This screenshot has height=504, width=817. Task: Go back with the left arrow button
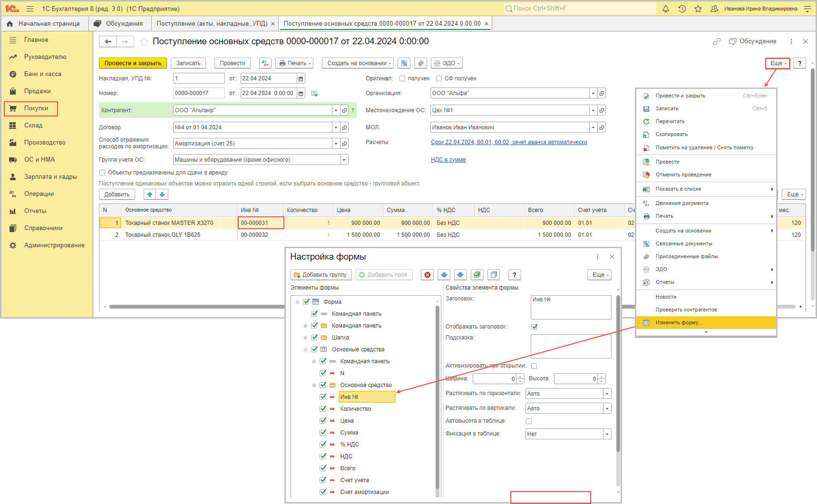pyautogui.click(x=108, y=42)
